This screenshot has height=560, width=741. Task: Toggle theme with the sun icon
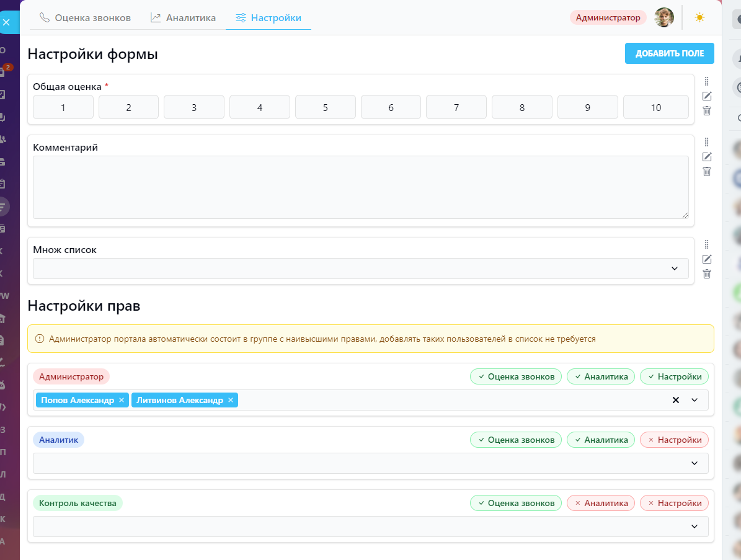[699, 17]
